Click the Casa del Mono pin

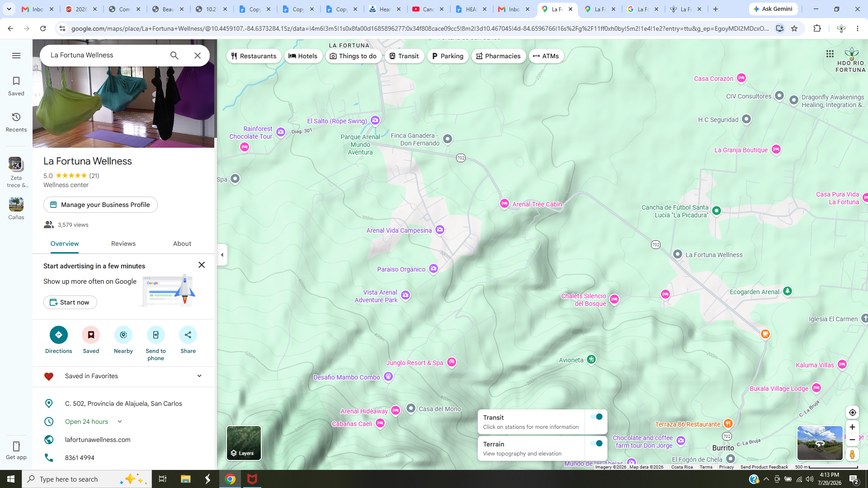click(411, 408)
